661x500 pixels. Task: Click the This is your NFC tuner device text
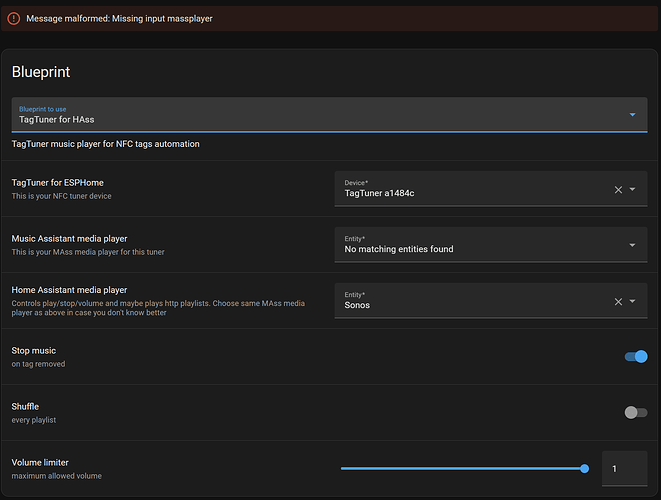(62, 196)
